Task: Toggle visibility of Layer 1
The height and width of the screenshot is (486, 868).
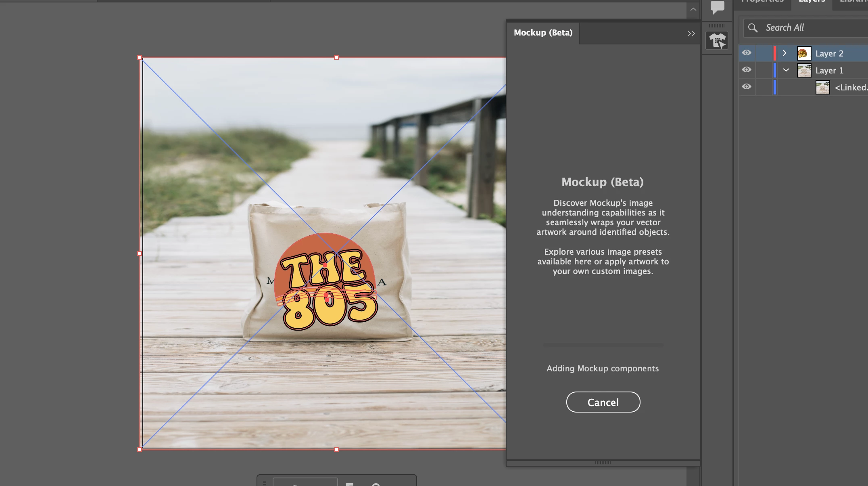Action: pyautogui.click(x=747, y=70)
